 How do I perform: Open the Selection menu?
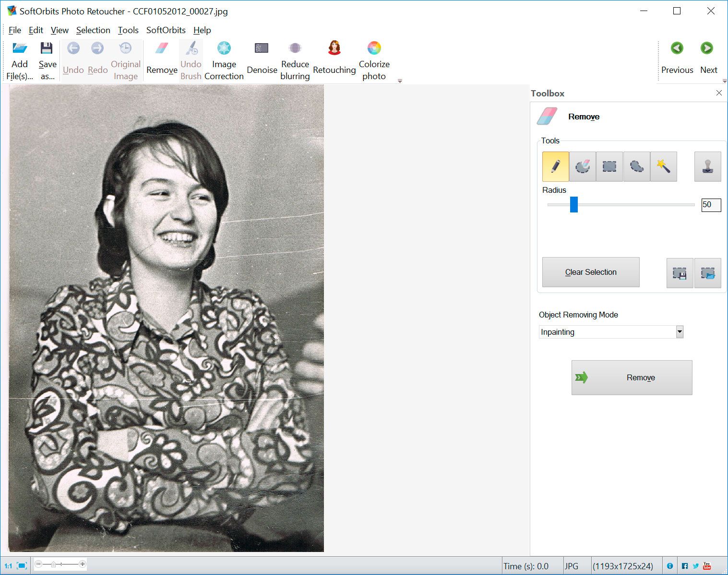[93, 30]
